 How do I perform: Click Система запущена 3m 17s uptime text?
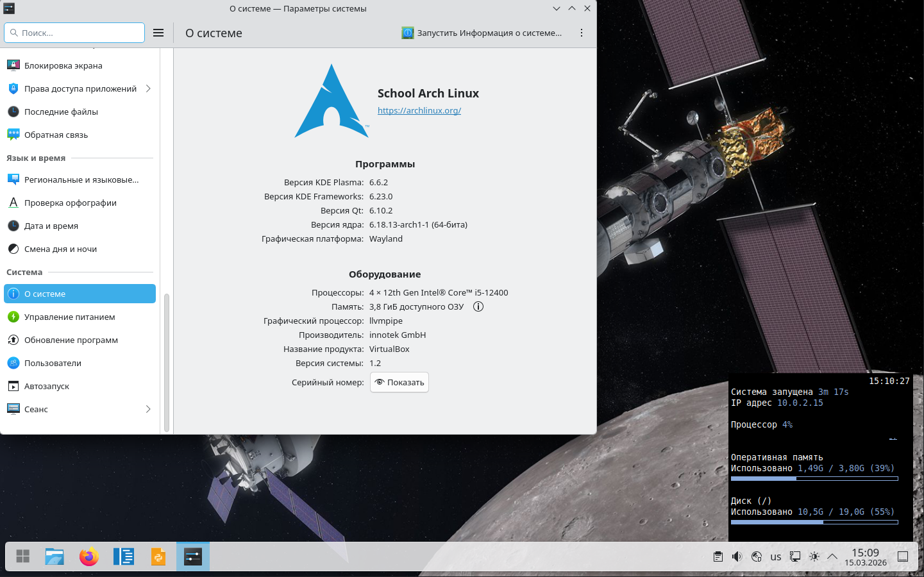(x=790, y=392)
